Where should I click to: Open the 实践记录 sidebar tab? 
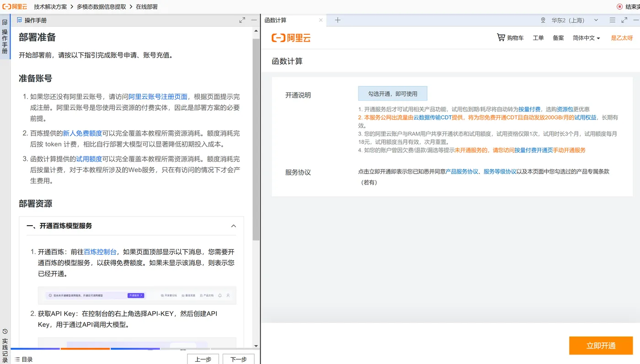coord(5,346)
